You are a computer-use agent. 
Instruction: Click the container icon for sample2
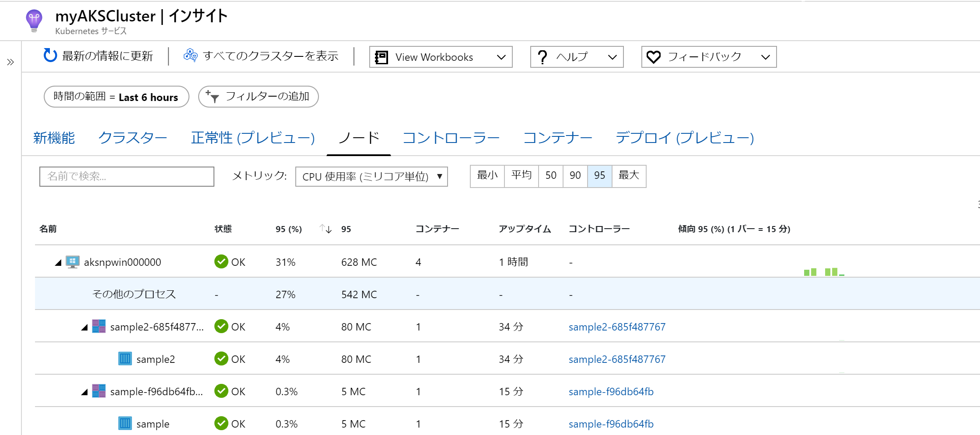[x=125, y=359]
